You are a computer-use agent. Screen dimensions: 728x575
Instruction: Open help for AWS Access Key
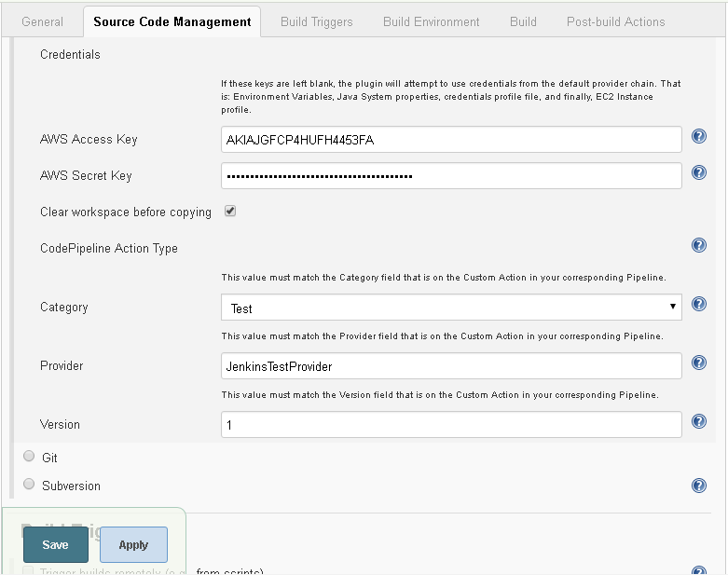pyautogui.click(x=699, y=136)
